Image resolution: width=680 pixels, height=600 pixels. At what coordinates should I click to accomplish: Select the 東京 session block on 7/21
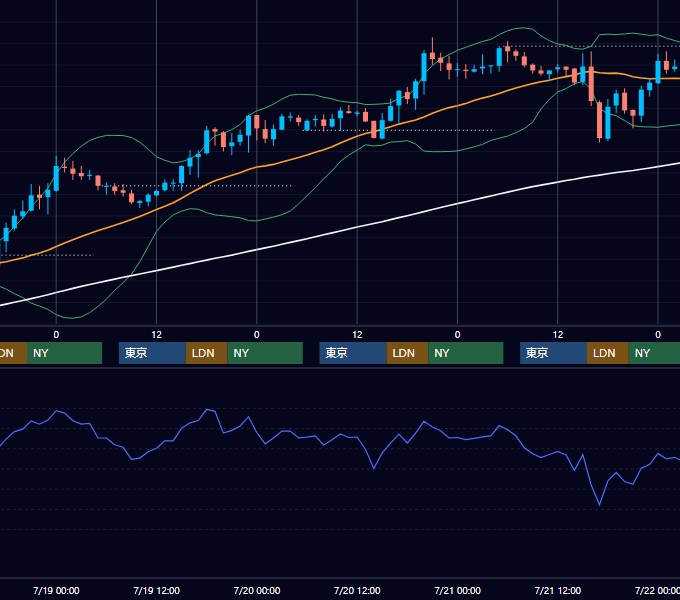[553, 353]
